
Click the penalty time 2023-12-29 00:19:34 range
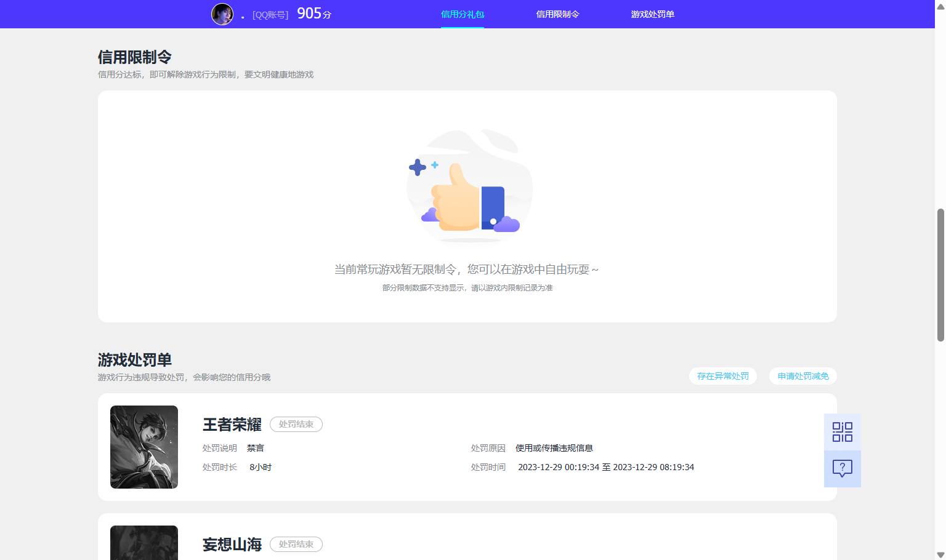pyautogui.click(x=606, y=467)
